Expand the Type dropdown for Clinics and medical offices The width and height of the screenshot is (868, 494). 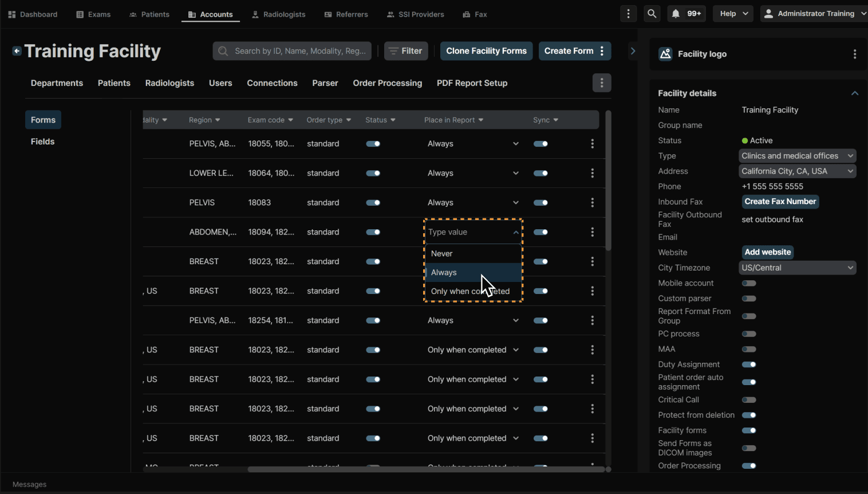tap(797, 156)
